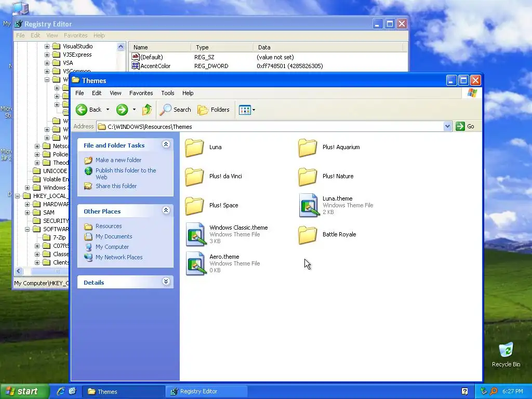Open the Tools menu in Themes window
The image size is (532, 399).
[x=168, y=93]
